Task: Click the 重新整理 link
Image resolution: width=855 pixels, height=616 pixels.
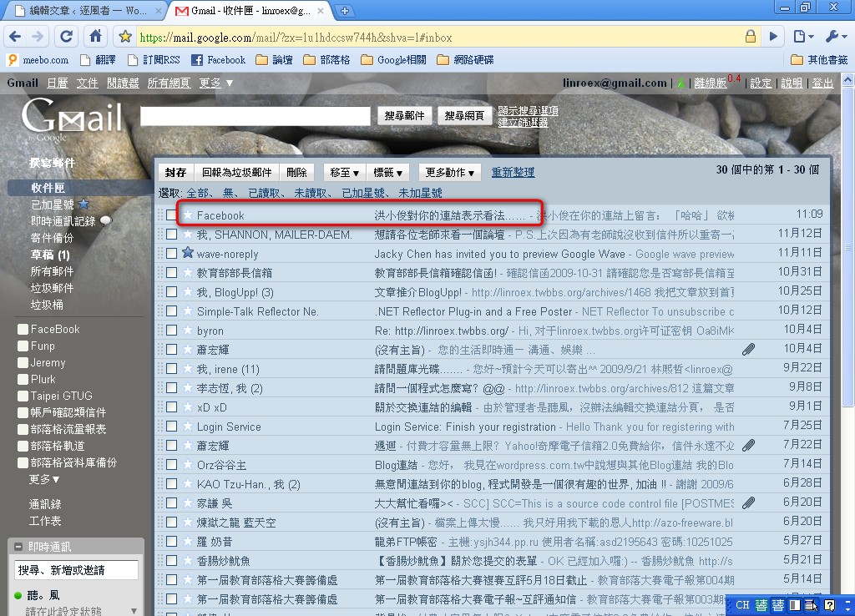Action: click(514, 172)
